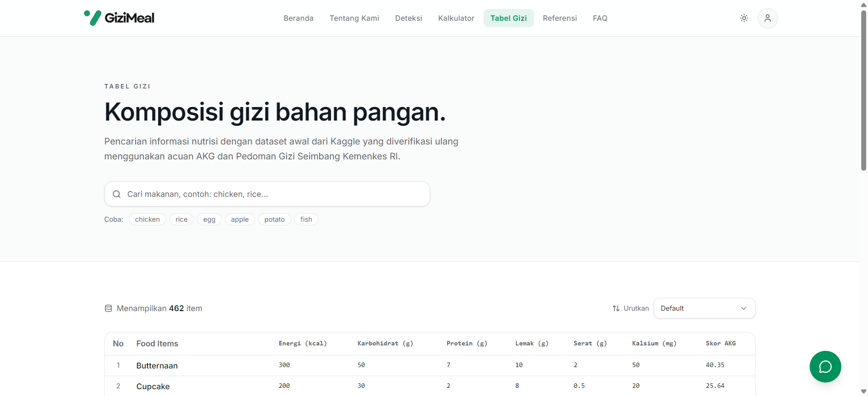The image size is (868, 396).
Task: Click the search magnifier icon
Action: [x=117, y=194]
